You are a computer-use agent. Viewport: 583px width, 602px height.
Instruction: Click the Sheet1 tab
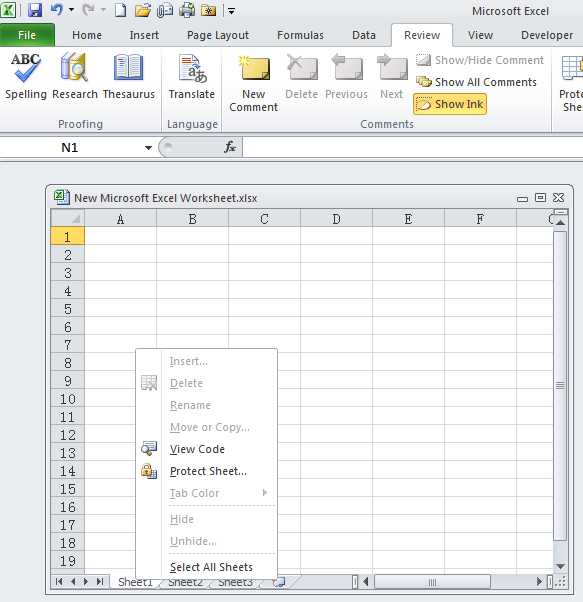pos(135,582)
